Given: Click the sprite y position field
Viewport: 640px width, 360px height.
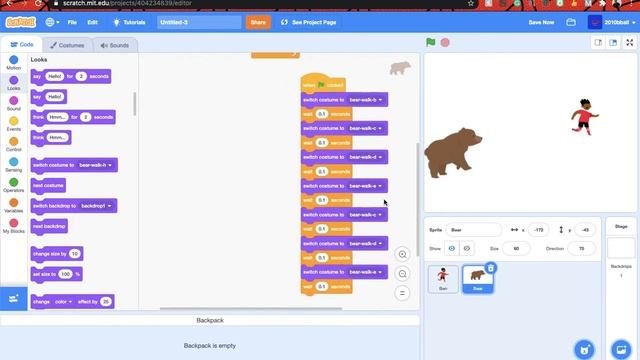Looking at the screenshot, I should point(585,230).
